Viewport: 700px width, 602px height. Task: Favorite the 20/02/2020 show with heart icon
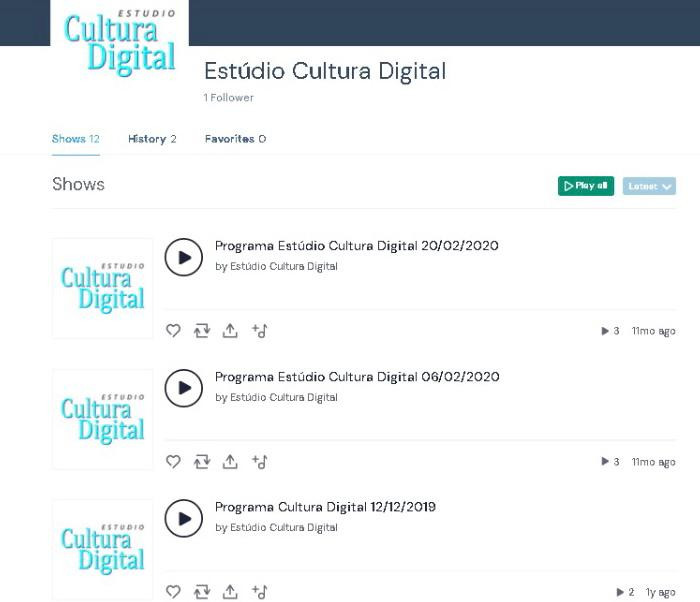pos(173,330)
